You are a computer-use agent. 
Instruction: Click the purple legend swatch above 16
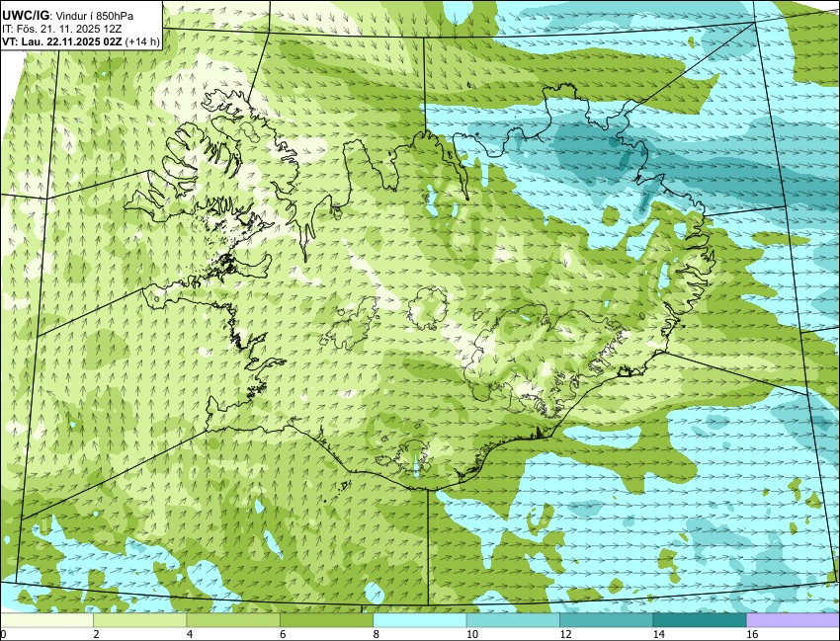coord(793,620)
